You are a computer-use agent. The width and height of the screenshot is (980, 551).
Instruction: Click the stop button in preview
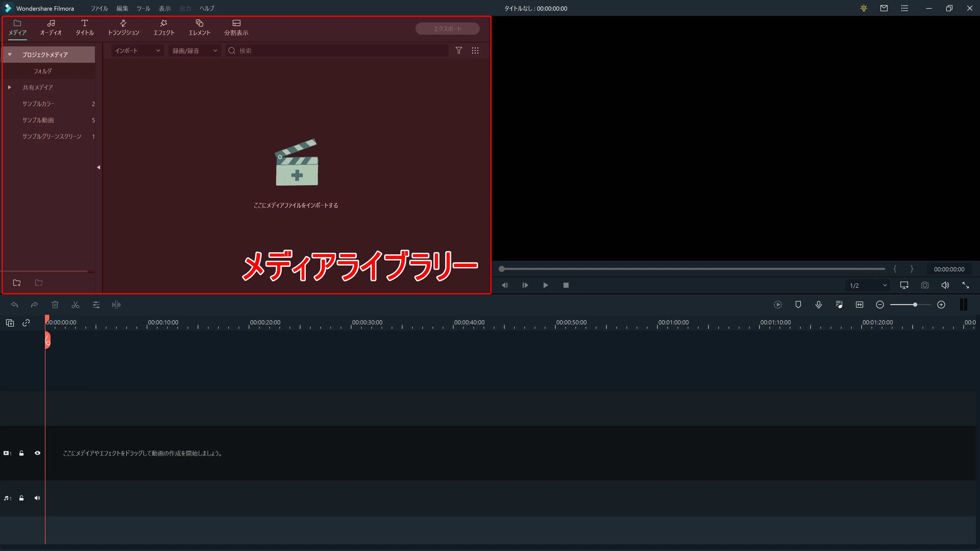pyautogui.click(x=566, y=285)
